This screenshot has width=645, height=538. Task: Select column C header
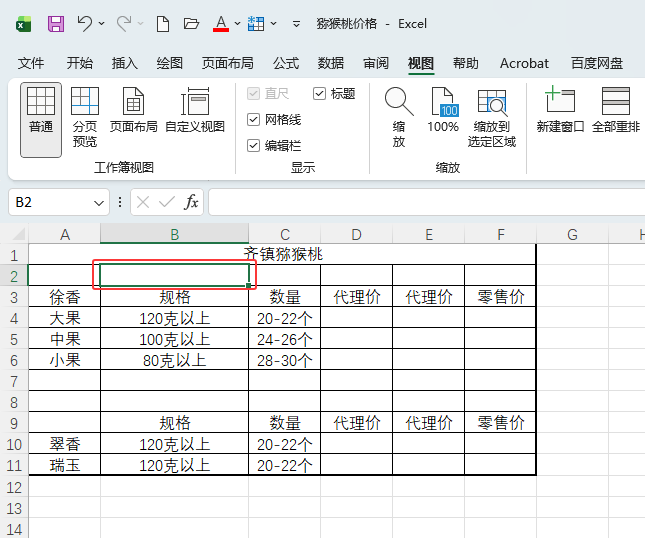285,234
